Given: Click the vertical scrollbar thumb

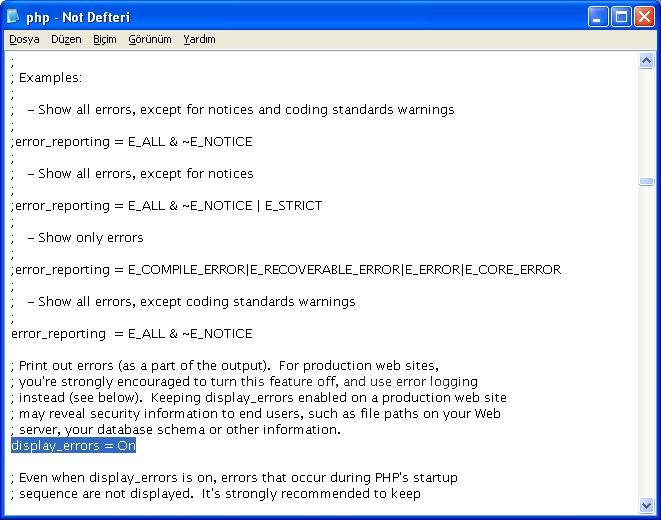Looking at the screenshot, I should [x=646, y=182].
